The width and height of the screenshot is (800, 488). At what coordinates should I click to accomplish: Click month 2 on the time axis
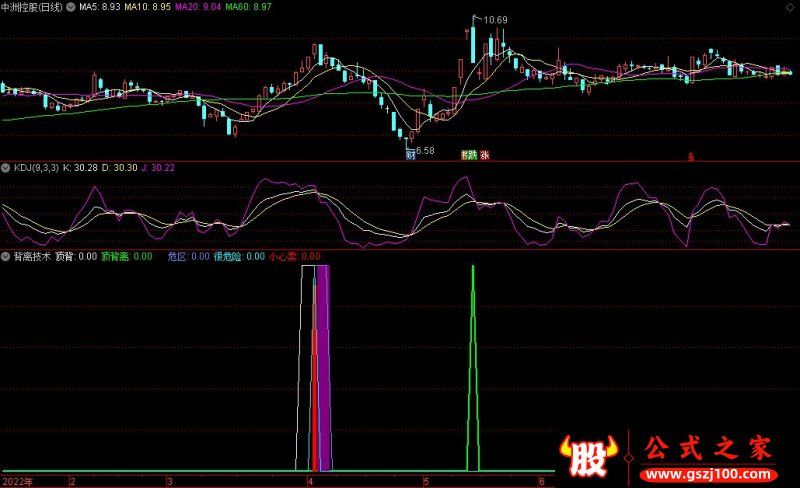coord(73,481)
